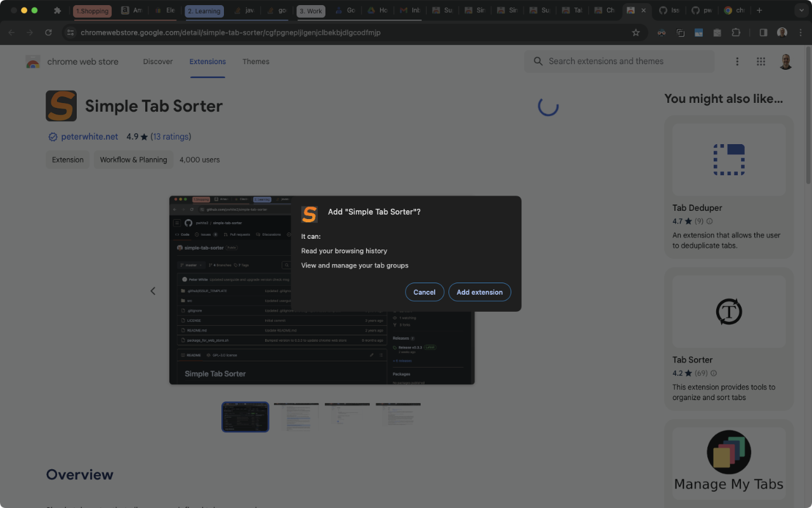The height and width of the screenshot is (508, 812).
Task: Click the search magnifier in the store search bar
Action: tap(538, 61)
